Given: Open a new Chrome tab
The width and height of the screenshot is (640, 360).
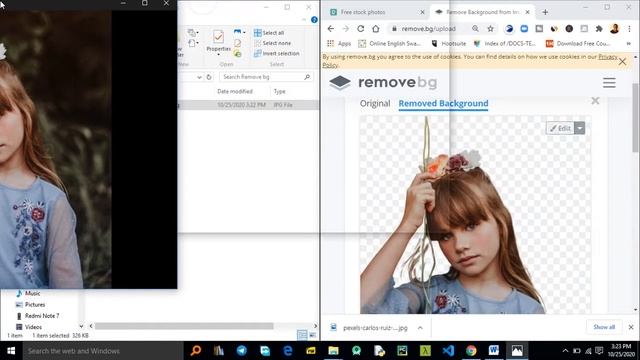Looking at the screenshot, I should [x=545, y=12].
